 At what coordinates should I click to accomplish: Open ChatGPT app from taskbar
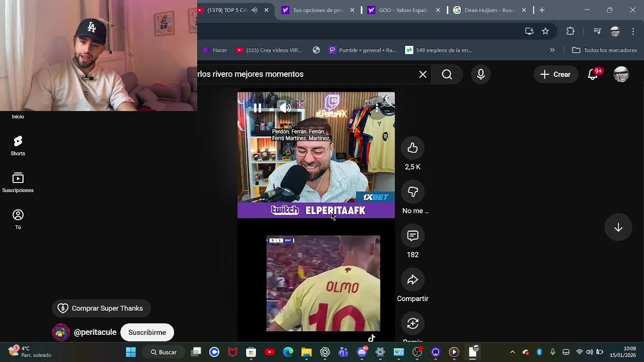click(x=325, y=352)
